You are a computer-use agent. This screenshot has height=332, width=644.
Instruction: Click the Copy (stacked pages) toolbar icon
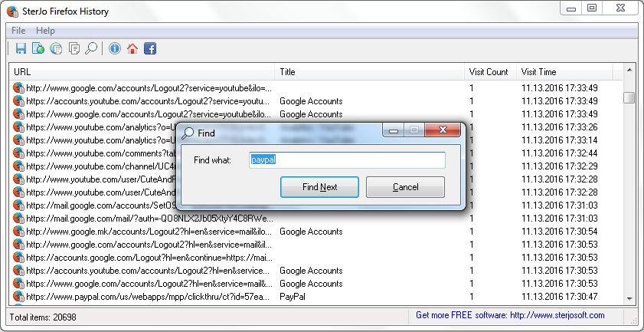click(74, 48)
